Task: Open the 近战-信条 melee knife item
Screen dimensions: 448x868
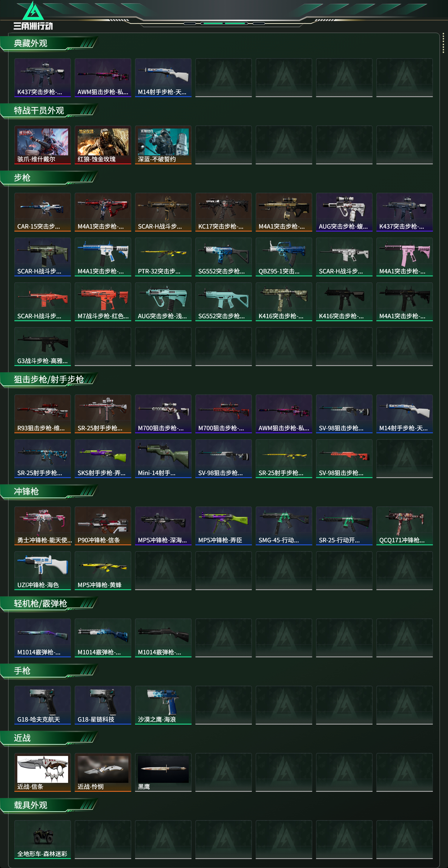Action: [x=42, y=772]
